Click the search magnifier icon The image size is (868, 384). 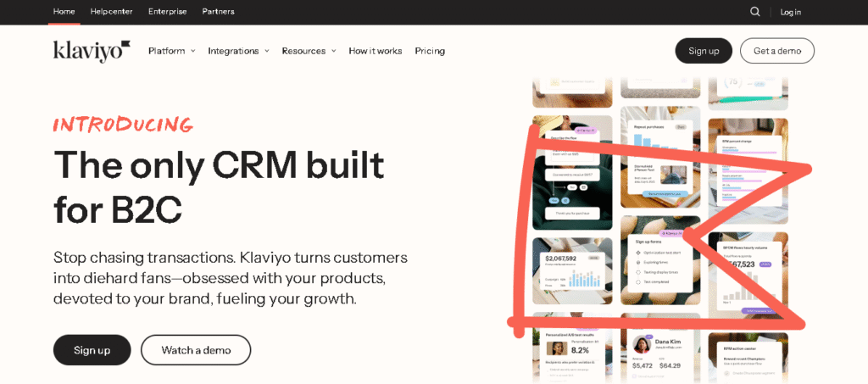[x=754, y=12]
